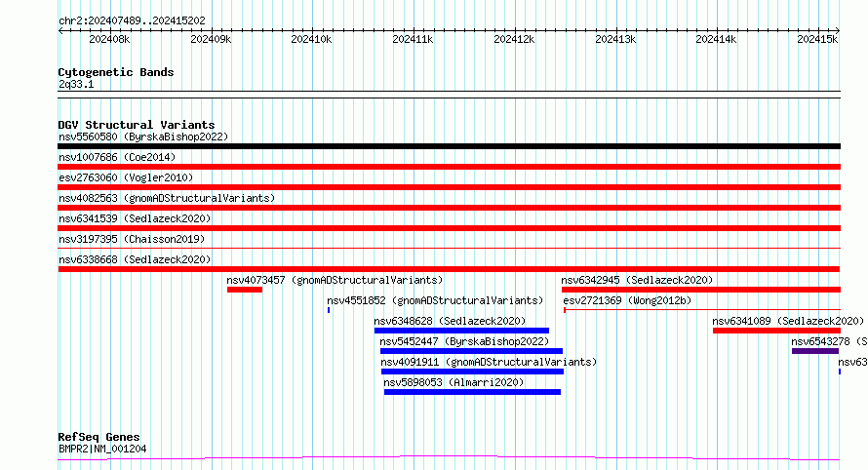The height and width of the screenshot is (470, 868).
Task: Click the blue bar under nsv4091911
Action: 472,372
